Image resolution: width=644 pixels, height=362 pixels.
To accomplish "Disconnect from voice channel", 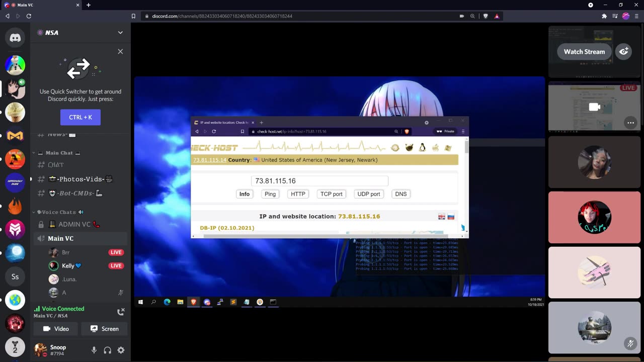I will point(121,312).
